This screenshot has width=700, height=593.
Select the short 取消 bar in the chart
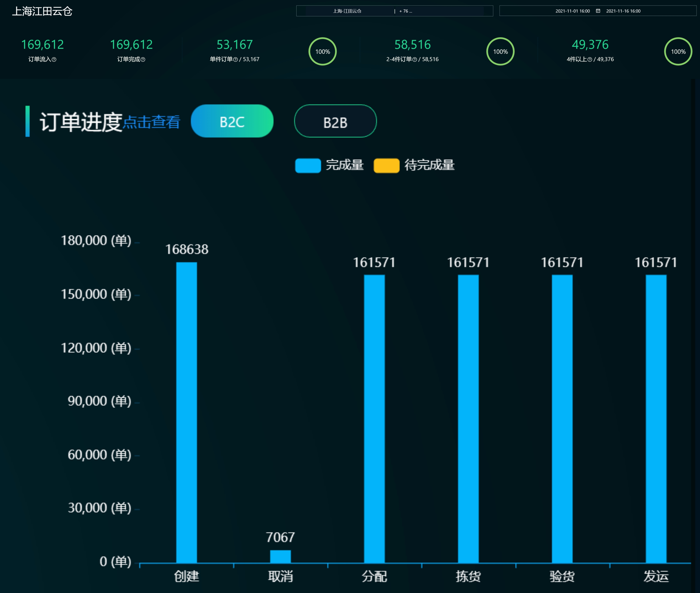[x=280, y=556]
